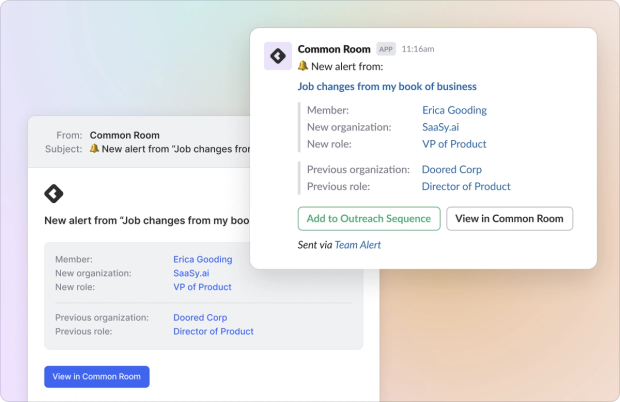Click the 11:16am timestamp in Slack message
620x402 pixels.
(x=418, y=49)
